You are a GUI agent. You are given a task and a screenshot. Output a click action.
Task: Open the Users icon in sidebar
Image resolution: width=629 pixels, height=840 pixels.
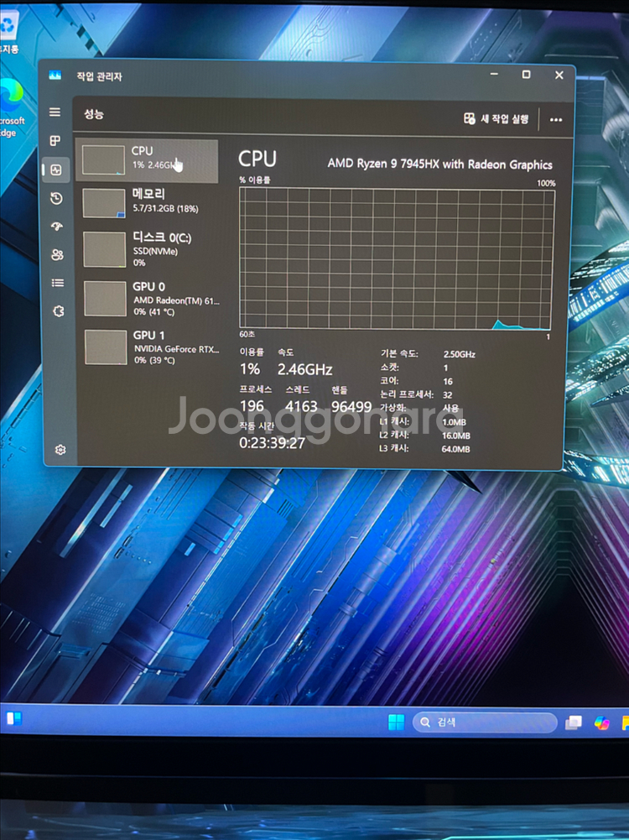point(57,255)
